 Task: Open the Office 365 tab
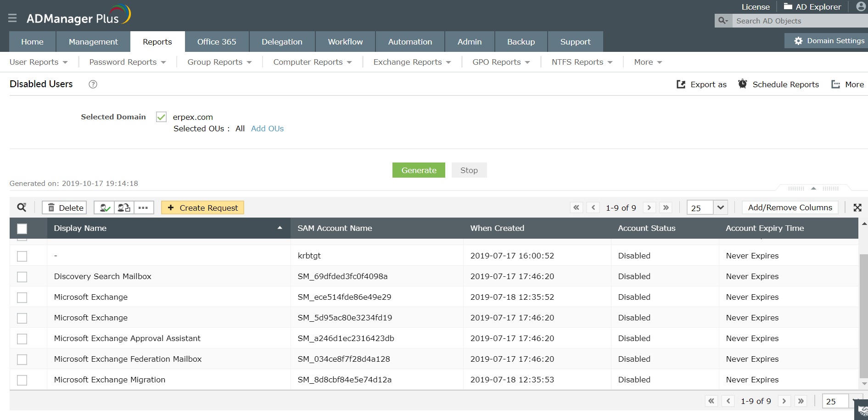tap(217, 42)
